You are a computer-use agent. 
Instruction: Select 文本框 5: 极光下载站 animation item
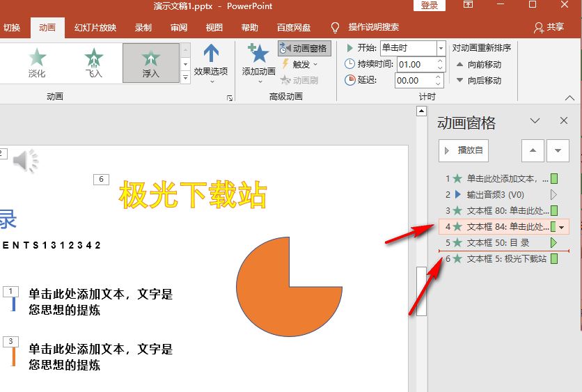pos(506,259)
